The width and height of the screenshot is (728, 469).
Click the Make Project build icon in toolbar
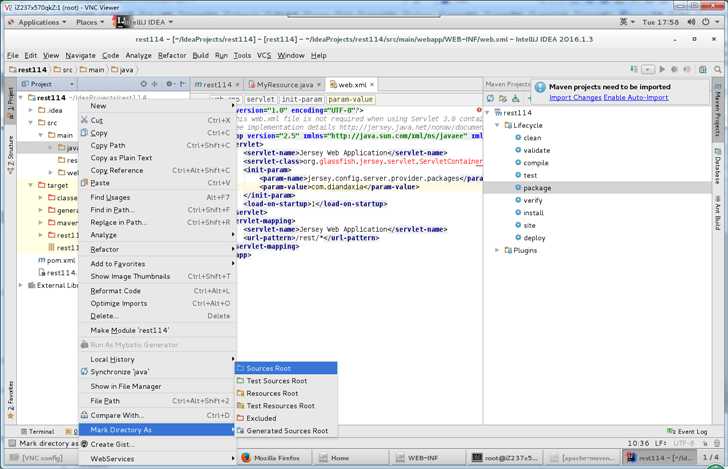click(633, 69)
